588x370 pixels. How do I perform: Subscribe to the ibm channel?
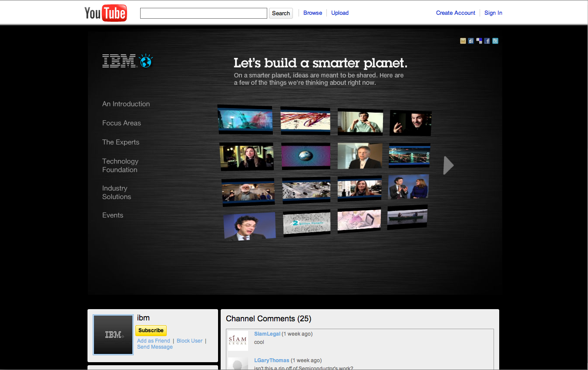point(151,330)
